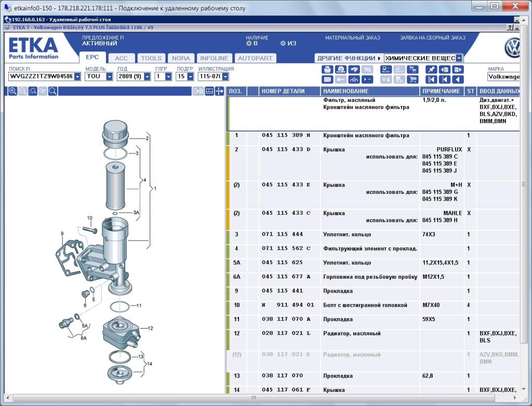Click the print icon in the toolbar
The width and height of the screenshot is (532, 406).
pyautogui.click(x=327, y=70)
